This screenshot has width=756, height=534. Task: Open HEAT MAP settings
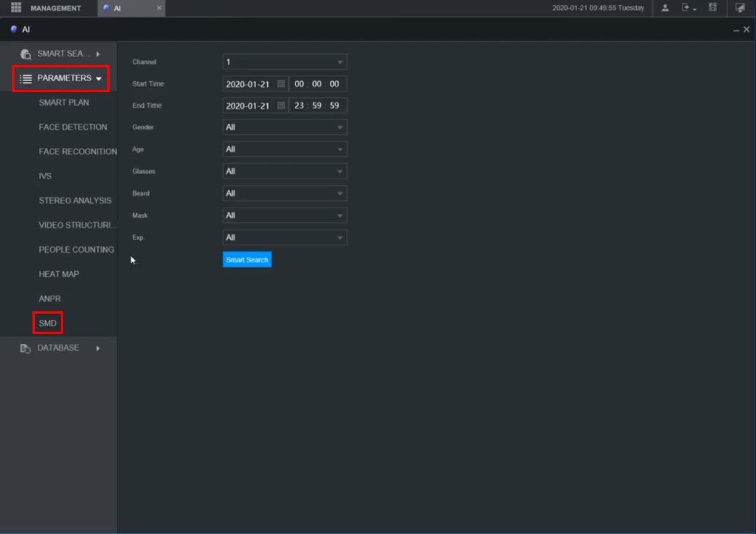click(59, 274)
